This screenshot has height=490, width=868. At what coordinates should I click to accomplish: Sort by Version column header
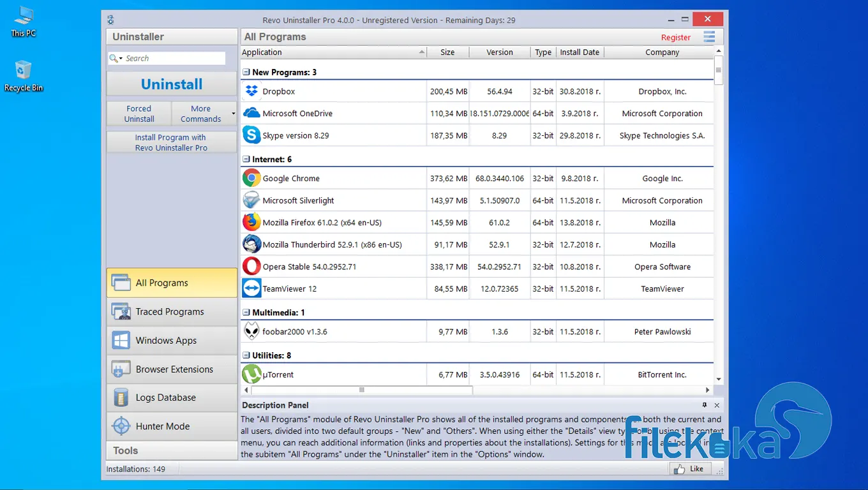point(500,52)
